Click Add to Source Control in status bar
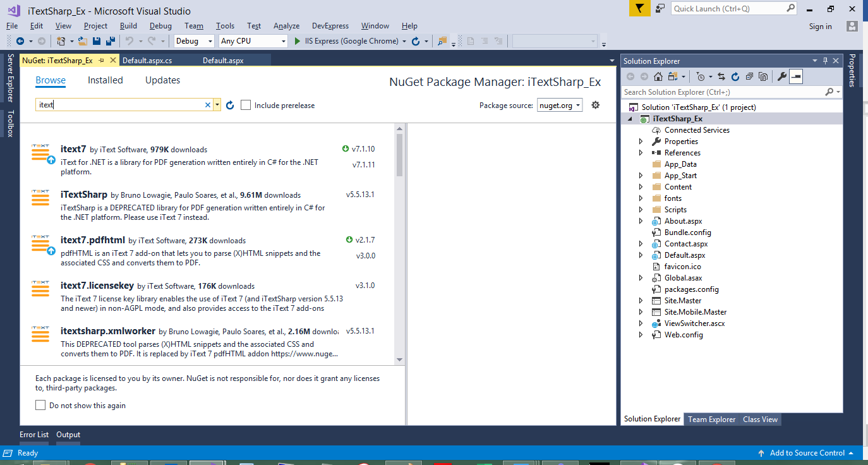 pyautogui.click(x=807, y=453)
